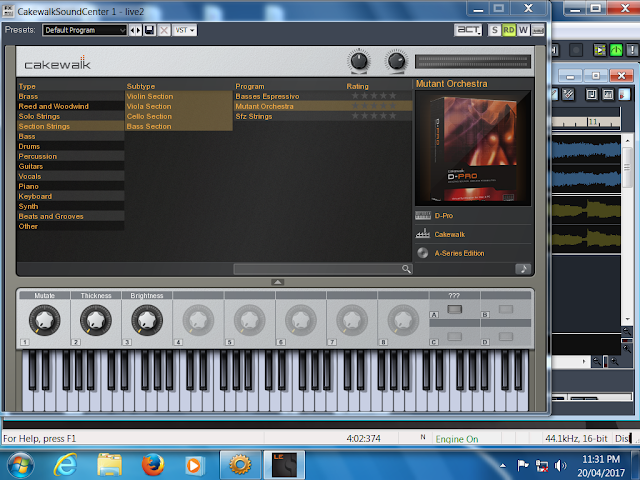Image resolution: width=640 pixels, height=480 pixels.
Task: Collapse browser with up-arrow expander
Action: click(278, 282)
